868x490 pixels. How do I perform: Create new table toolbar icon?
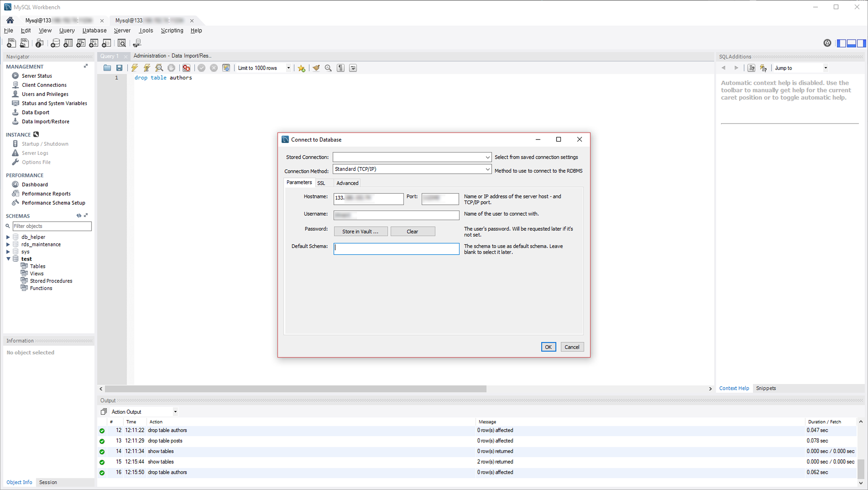pyautogui.click(x=68, y=43)
